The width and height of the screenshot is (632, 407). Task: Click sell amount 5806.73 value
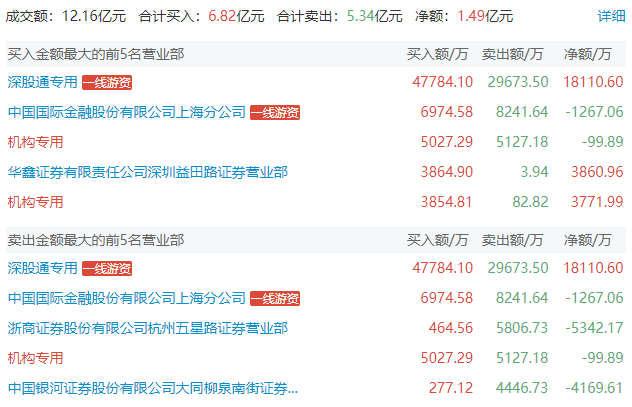click(522, 328)
